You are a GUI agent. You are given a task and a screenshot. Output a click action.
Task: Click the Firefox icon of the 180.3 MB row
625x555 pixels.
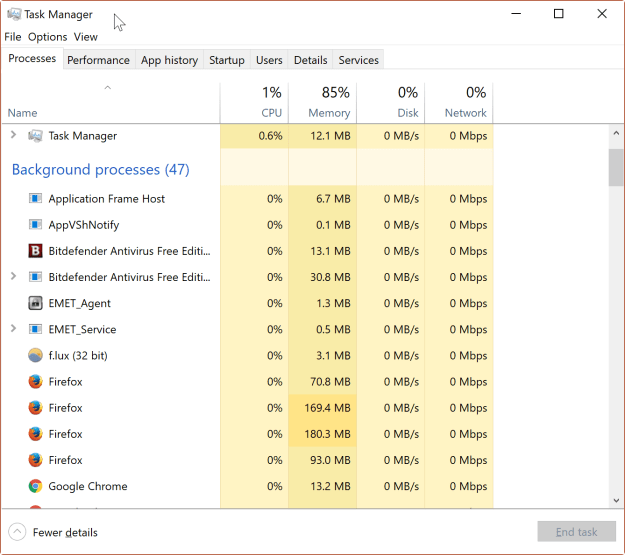[35, 434]
